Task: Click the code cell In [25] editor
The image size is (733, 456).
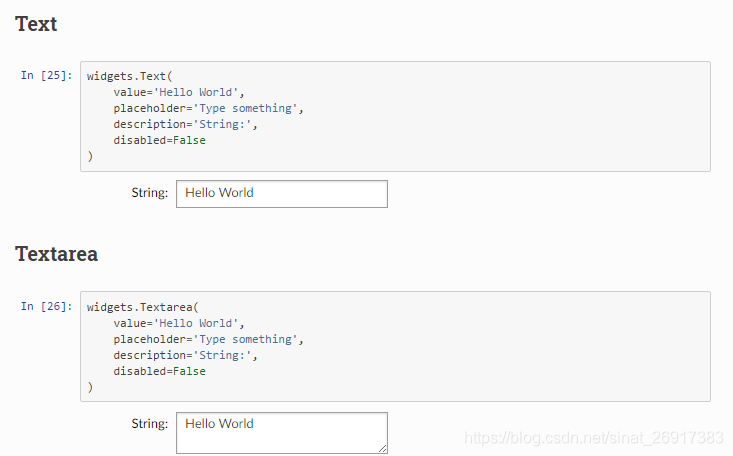Action: 395,116
